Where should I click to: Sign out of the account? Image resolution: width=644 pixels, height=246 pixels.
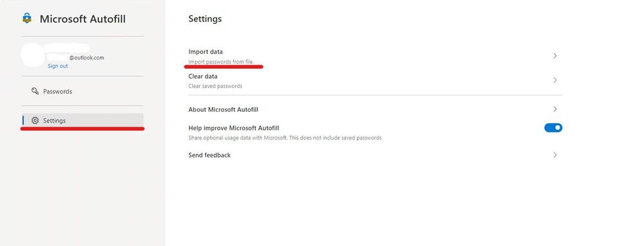[x=57, y=66]
